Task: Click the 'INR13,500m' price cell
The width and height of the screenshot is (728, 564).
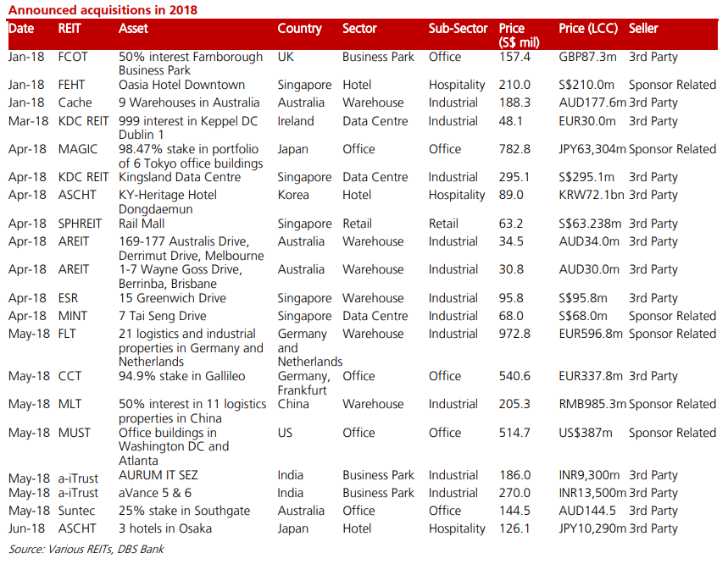Action: (x=593, y=493)
